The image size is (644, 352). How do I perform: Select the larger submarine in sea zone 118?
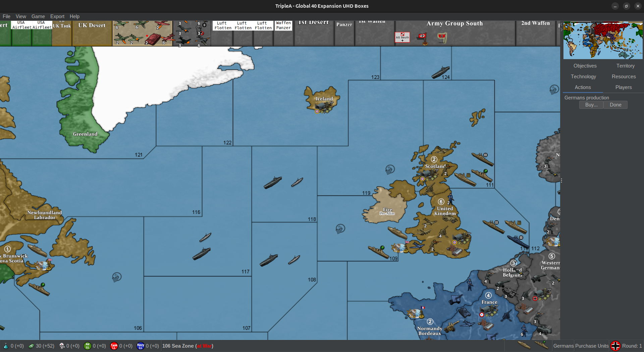273,183
